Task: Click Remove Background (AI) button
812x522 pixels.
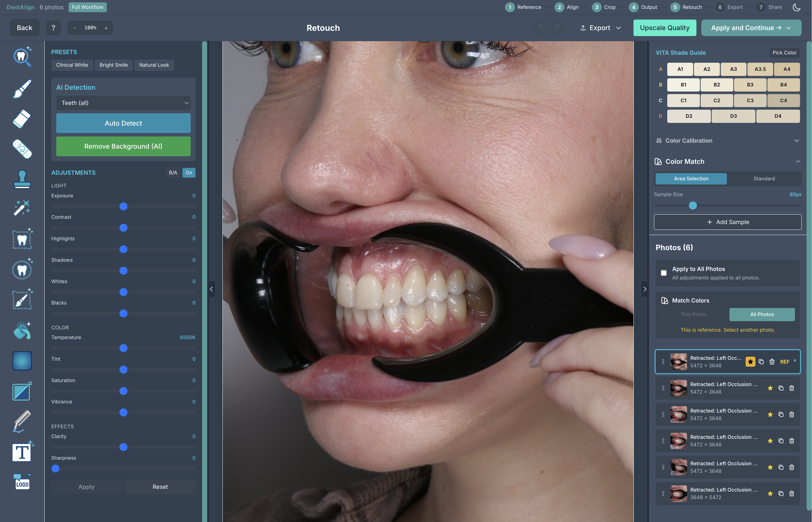Action: [x=123, y=146]
